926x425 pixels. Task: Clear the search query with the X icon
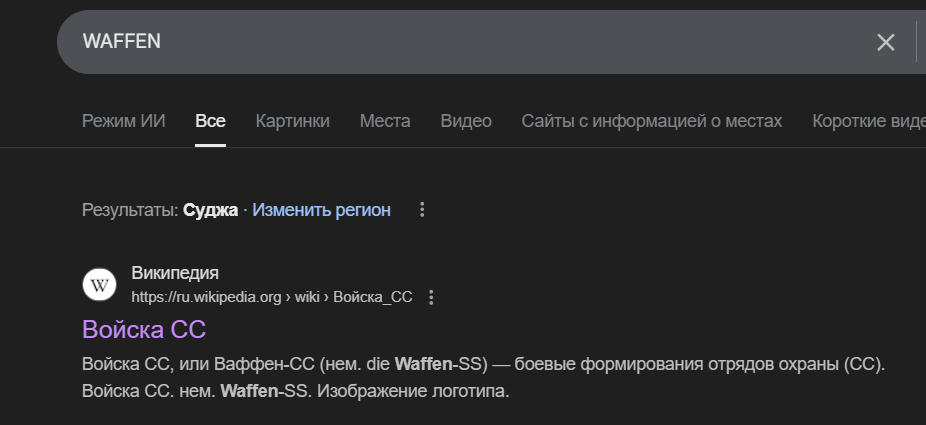885,42
